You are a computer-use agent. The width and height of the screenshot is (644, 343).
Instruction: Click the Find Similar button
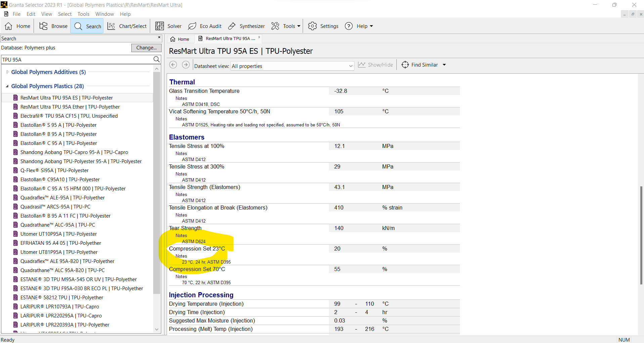(420, 65)
